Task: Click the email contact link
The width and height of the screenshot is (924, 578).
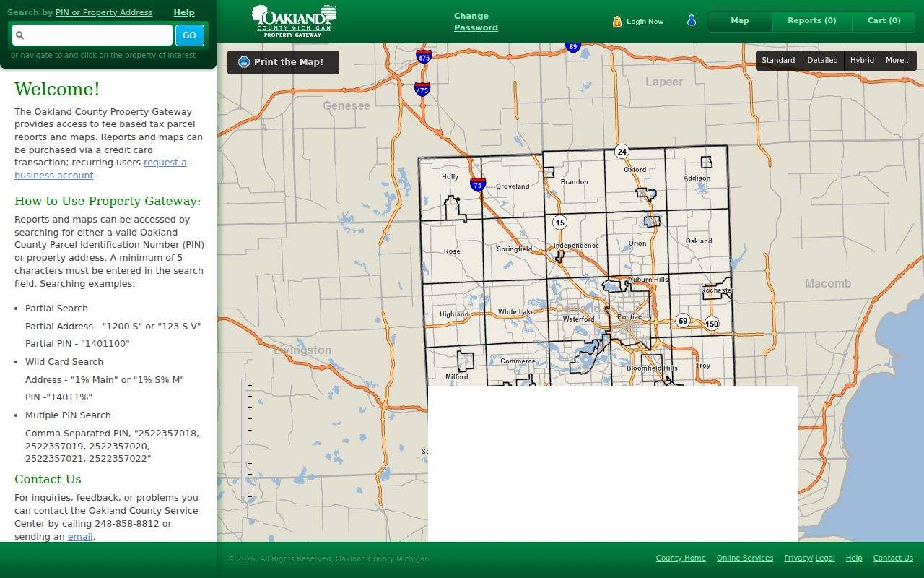Action: point(80,537)
